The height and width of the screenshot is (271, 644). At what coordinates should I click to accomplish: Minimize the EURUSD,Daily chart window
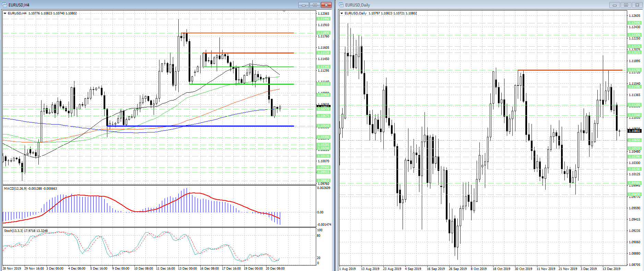(x=615, y=5)
